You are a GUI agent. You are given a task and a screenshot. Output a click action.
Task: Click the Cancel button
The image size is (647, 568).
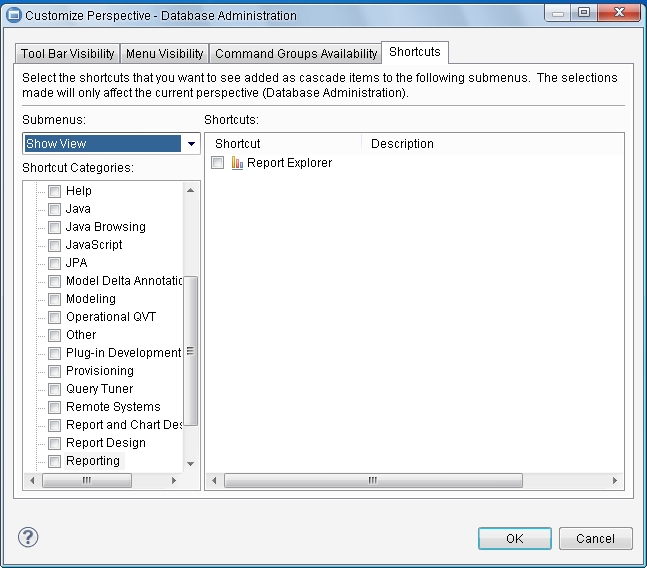595,538
